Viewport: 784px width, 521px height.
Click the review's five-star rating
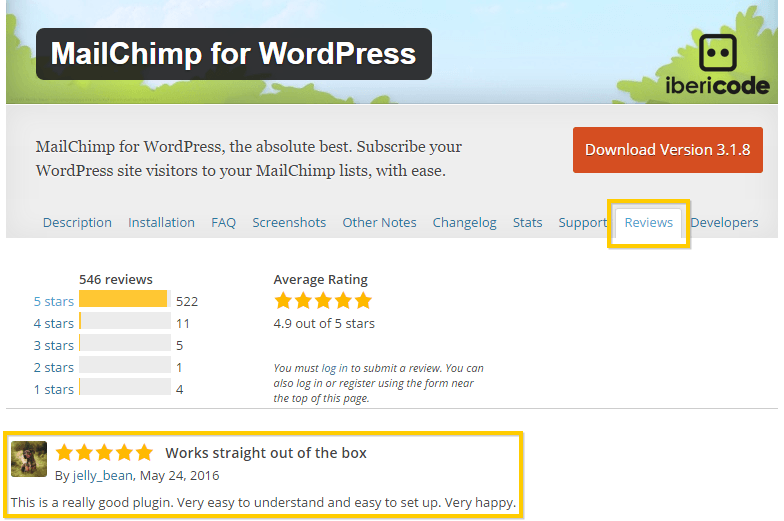tap(104, 452)
